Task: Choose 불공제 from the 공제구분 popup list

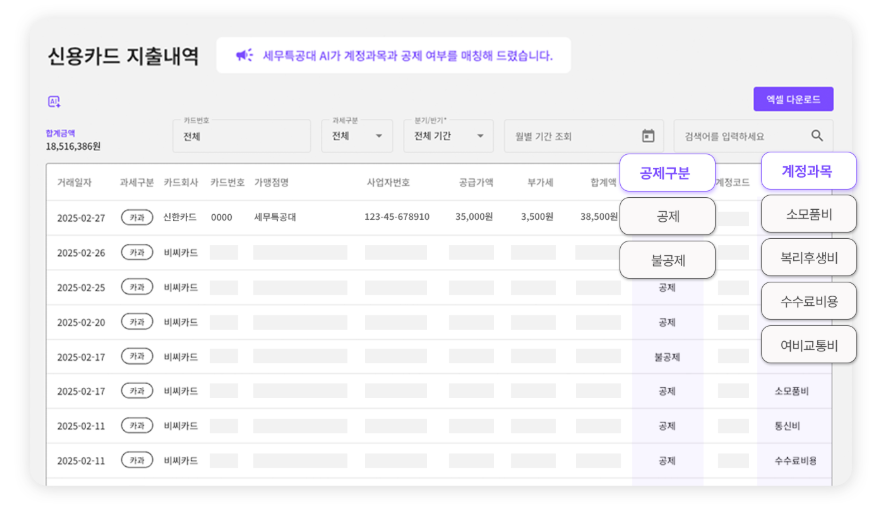Action: 667,260
